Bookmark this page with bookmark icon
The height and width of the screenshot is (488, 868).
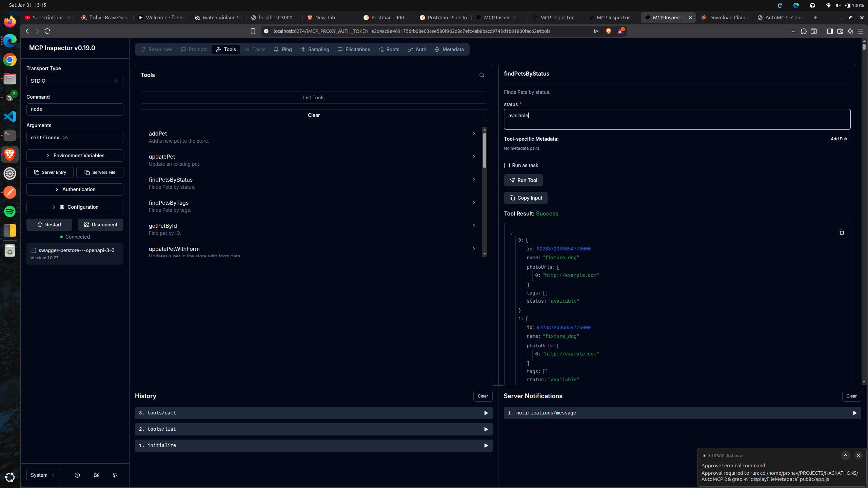point(253,31)
